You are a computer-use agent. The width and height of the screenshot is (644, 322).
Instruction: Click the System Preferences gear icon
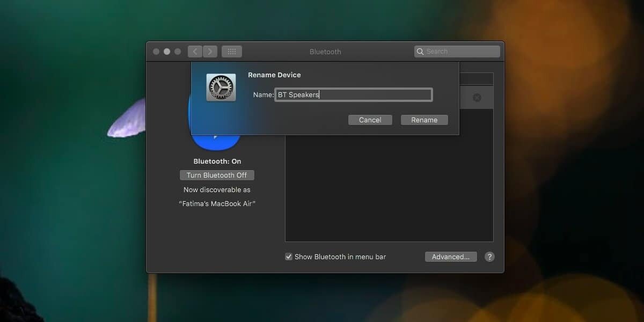click(x=221, y=87)
